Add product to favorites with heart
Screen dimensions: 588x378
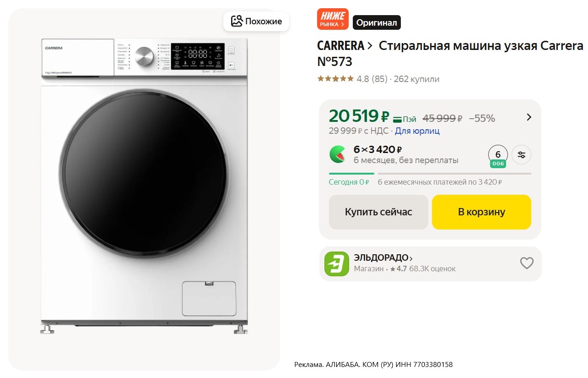527,263
